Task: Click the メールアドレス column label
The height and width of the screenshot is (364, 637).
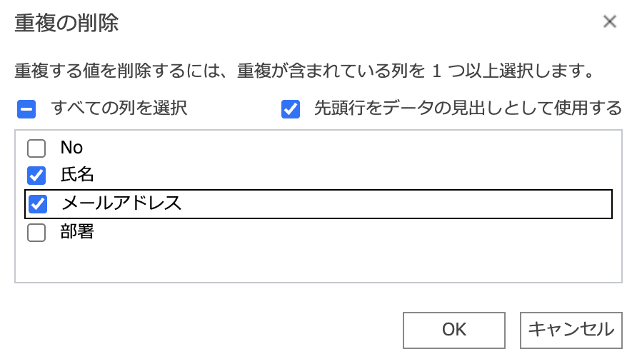Action: (x=121, y=203)
